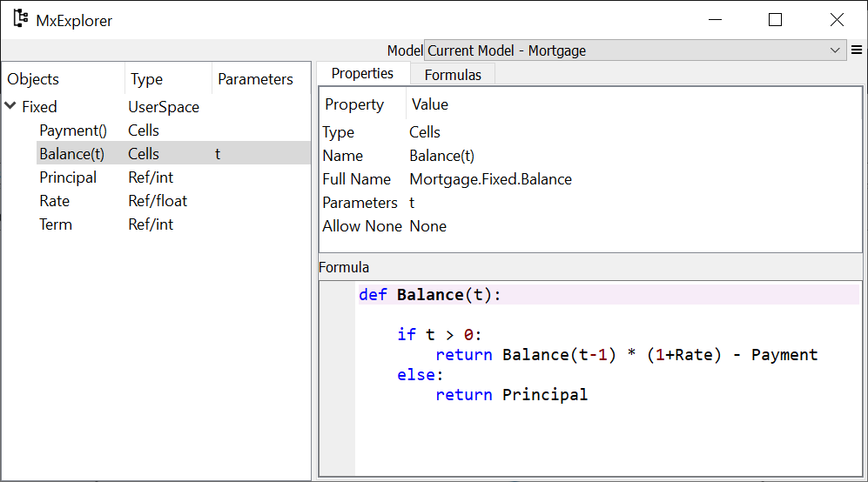Click the Value column header
The image size is (868, 482).
pyautogui.click(x=430, y=104)
